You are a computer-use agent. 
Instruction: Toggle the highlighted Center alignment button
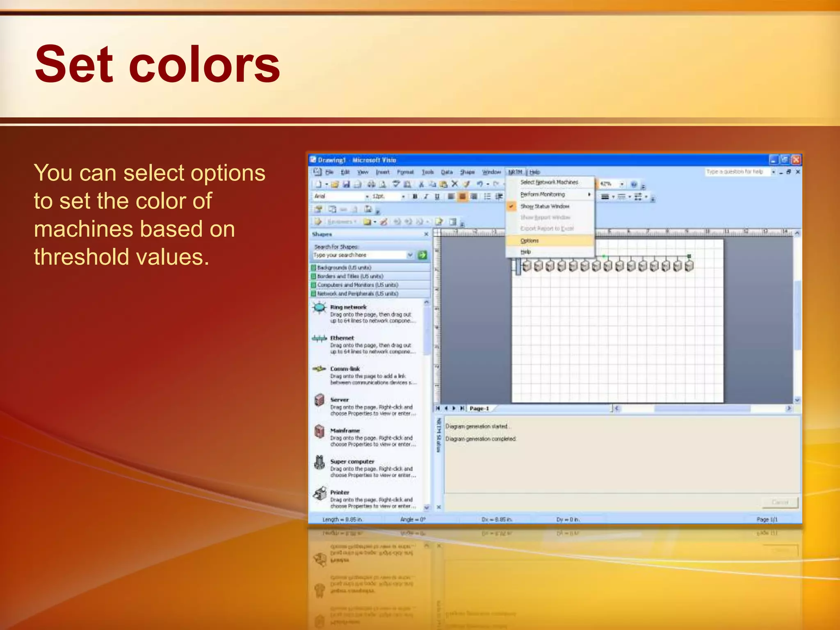tap(462, 196)
